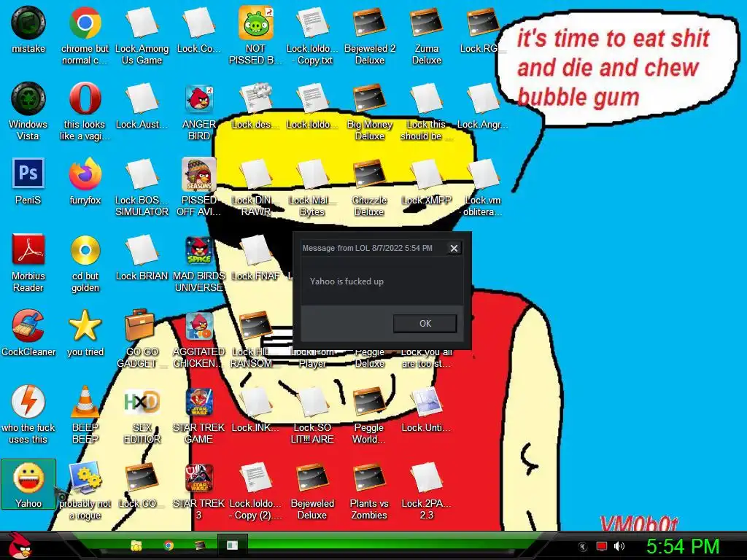Image resolution: width=747 pixels, height=560 pixels.
Task: Close the Message from LOL dialog
Action: [454, 248]
